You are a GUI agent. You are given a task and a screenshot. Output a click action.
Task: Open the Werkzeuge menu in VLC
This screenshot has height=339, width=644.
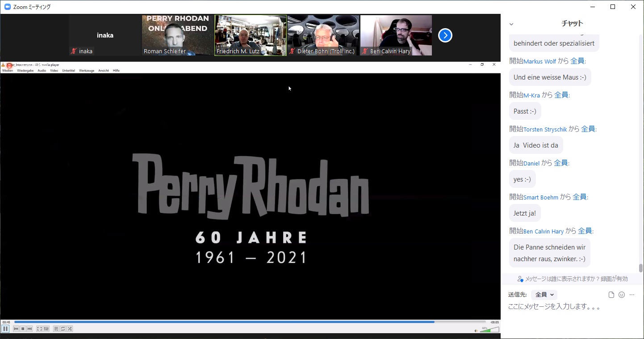pyautogui.click(x=87, y=71)
